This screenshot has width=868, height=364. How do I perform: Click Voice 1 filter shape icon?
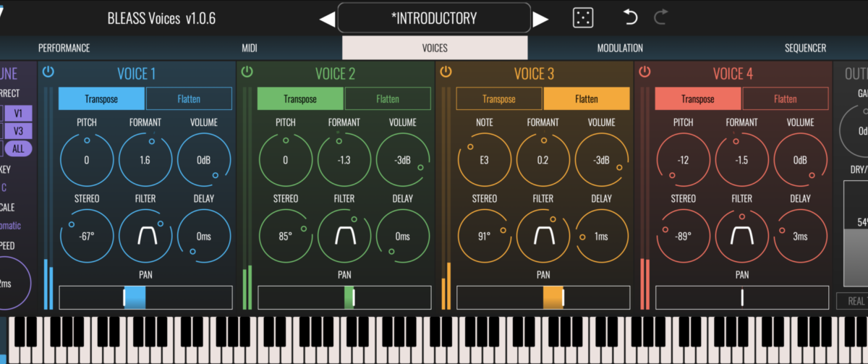(145, 236)
